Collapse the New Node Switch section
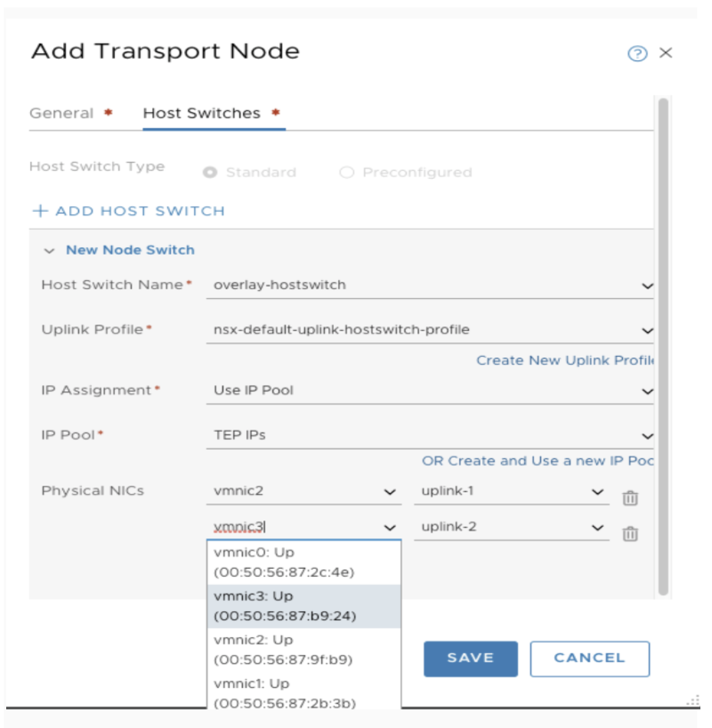Viewport: 712px width, 728px height. tap(49, 251)
